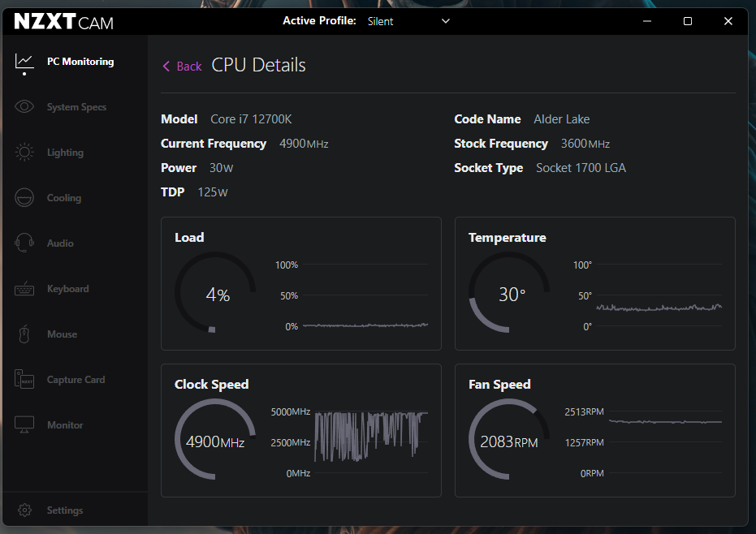This screenshot has width=756, height=534.
Task: Click the Clock Speed card title
Action: 212,384
